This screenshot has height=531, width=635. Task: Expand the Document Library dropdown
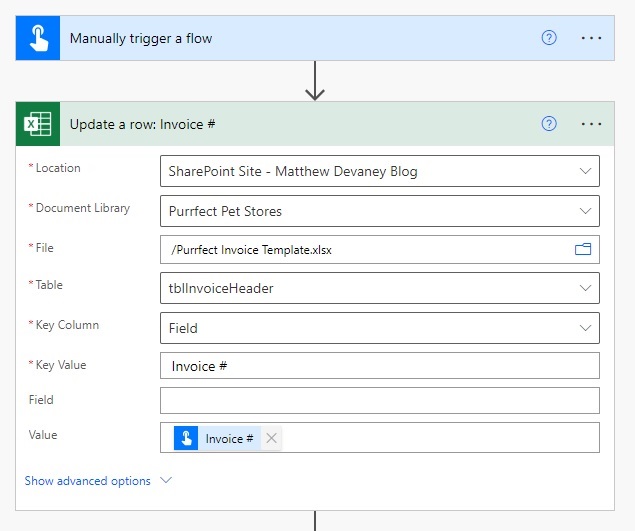click(585, 211)
